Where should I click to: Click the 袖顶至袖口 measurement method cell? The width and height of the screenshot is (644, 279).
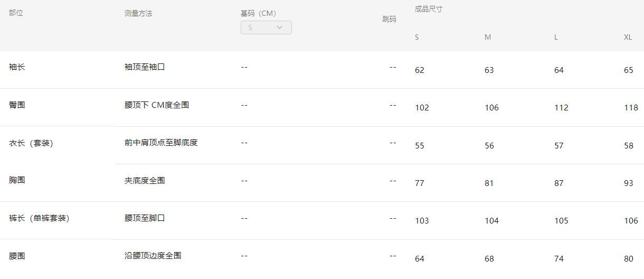[145, 67]
